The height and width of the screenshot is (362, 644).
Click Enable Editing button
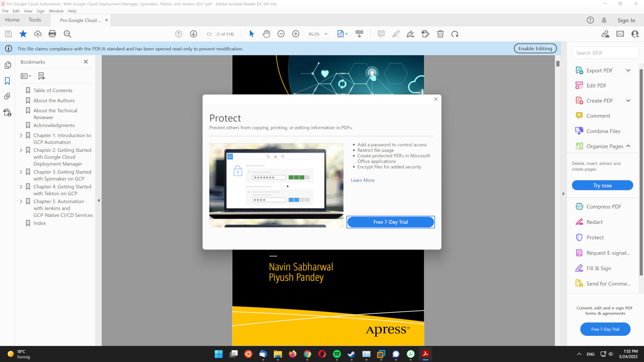(x=535, y=49)
